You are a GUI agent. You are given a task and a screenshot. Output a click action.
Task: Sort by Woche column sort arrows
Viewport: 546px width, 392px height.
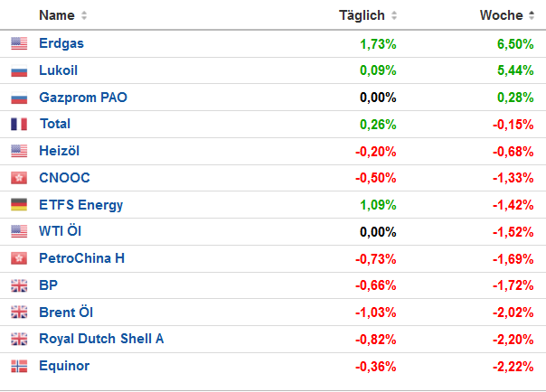point(532,16)
